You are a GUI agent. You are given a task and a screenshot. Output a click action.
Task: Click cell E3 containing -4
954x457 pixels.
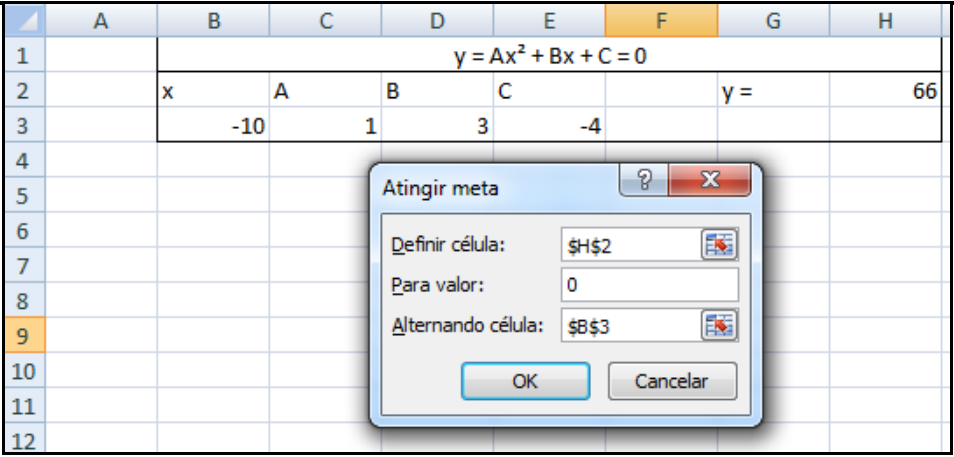click(x=549, y=127)
